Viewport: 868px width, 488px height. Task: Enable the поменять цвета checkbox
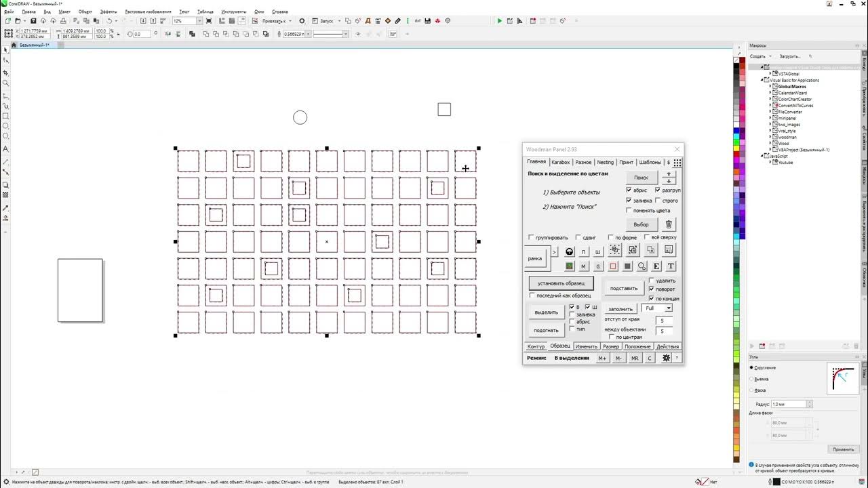click(x=629, y=210)
